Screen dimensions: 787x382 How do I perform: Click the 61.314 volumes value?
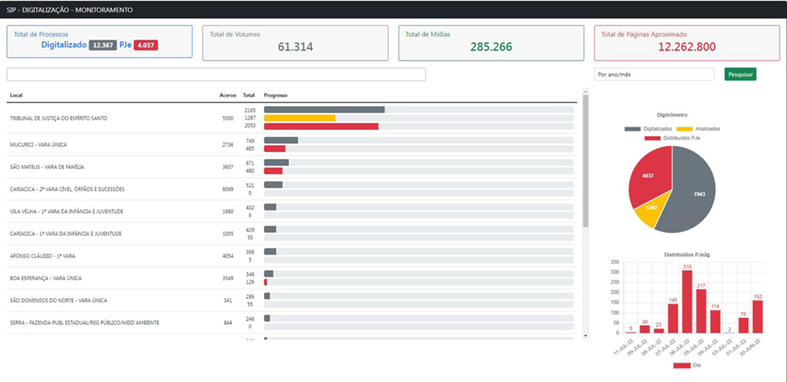click(x=295, y=47)
